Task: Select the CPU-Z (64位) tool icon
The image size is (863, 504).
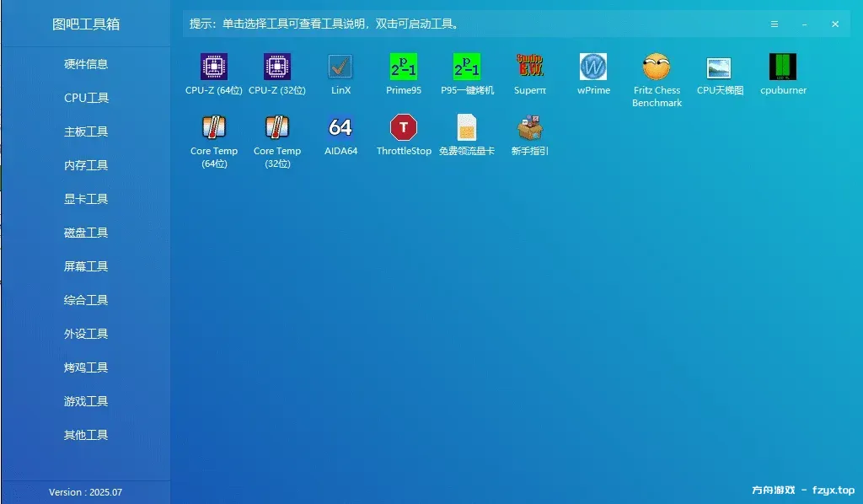Action: click(213, 67)
